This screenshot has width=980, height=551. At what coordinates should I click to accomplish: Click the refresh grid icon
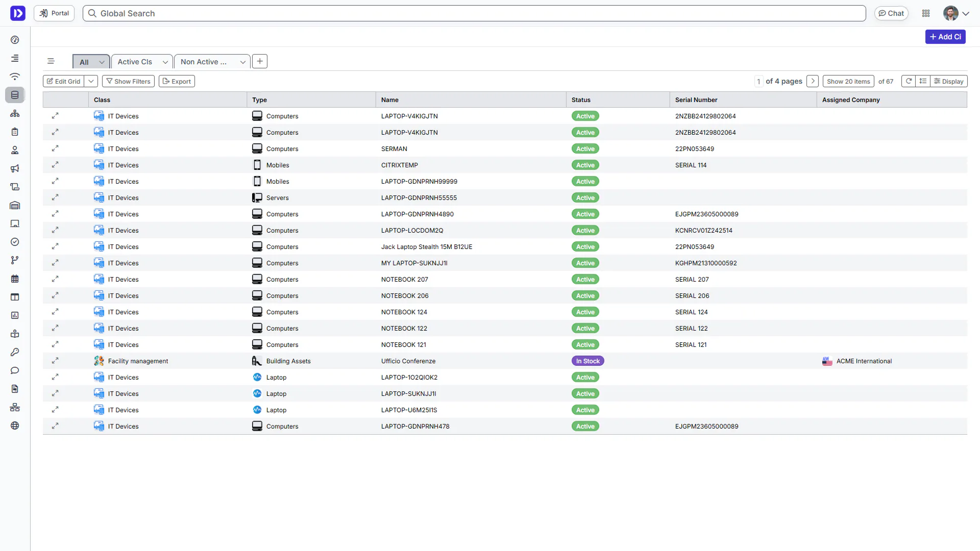(909, 81)
